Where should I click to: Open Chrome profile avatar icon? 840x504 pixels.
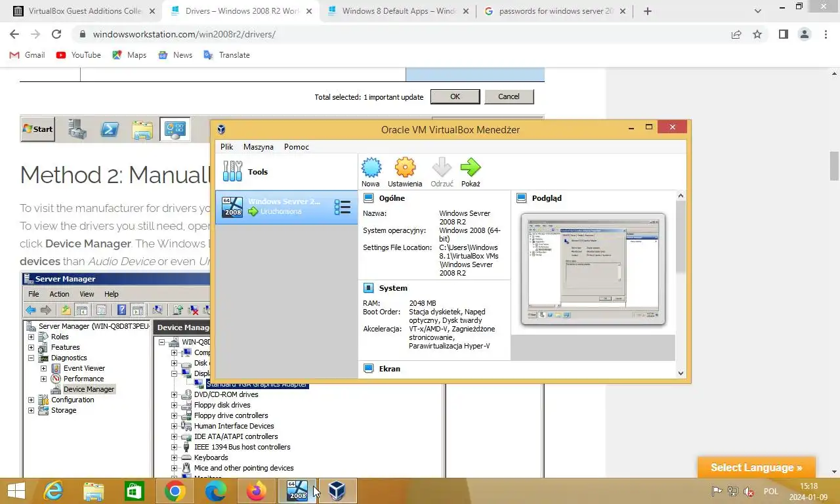tap(804, 34)
